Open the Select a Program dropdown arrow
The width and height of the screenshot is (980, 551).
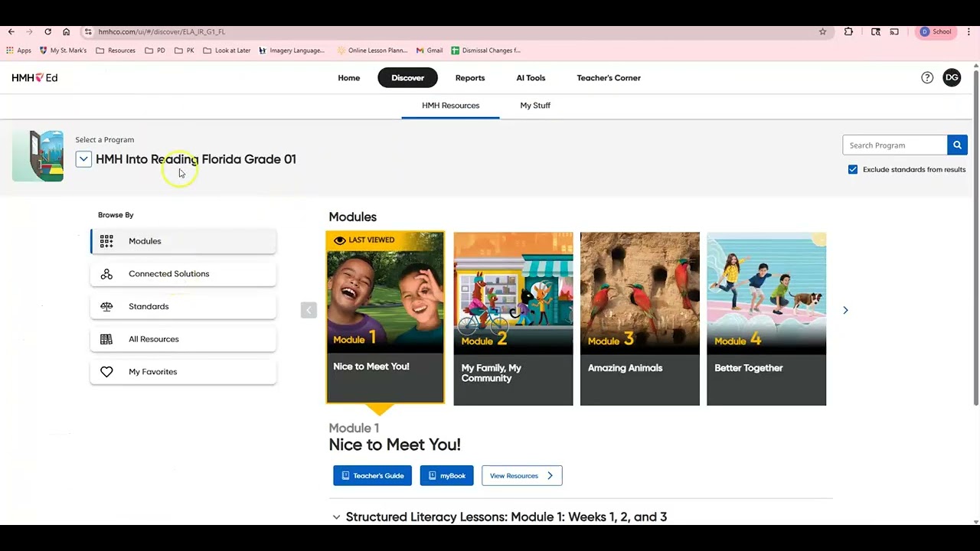click(x=83, y=159)
